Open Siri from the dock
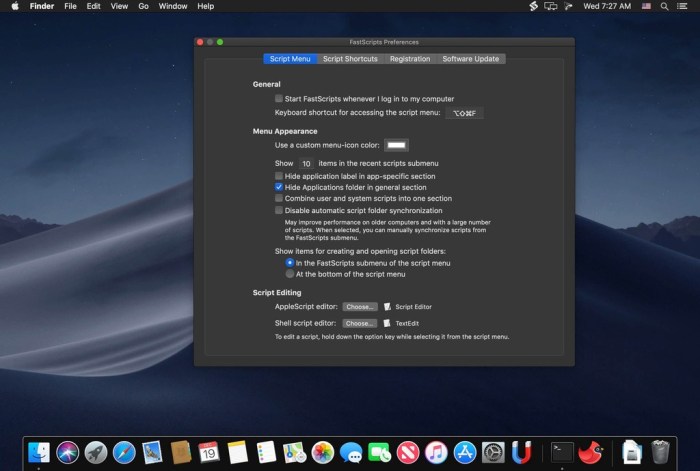Screen dimensions: 700x471 tap(68, 452)
